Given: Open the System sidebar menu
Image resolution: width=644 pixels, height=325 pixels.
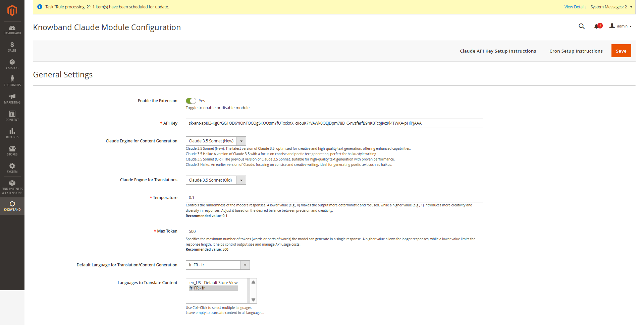Looking at the screenshot, I should pos(12,168).
